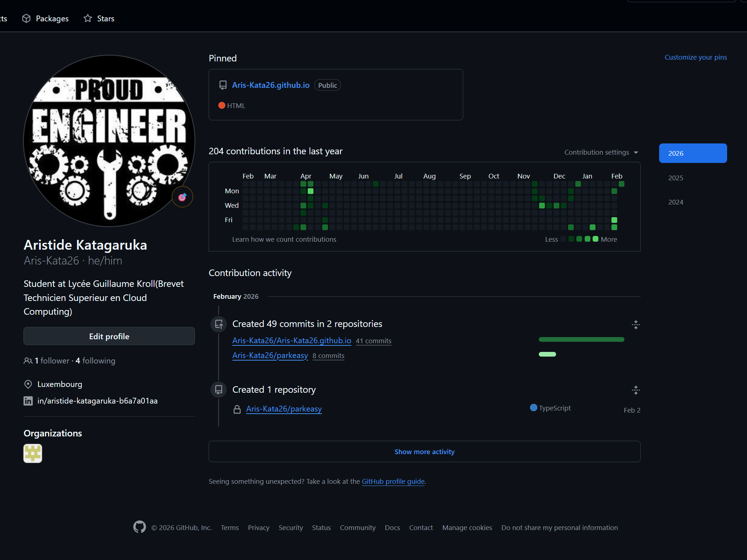This screenshot has width=747, height=560.
Task: Click the Proud Engineer profile avatar
Action: coord(109,141)
